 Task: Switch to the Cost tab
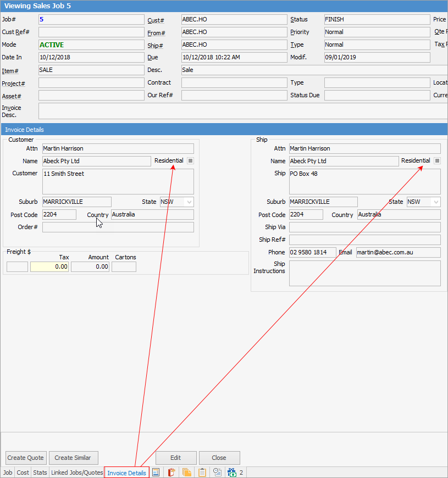tap(23, 473)
